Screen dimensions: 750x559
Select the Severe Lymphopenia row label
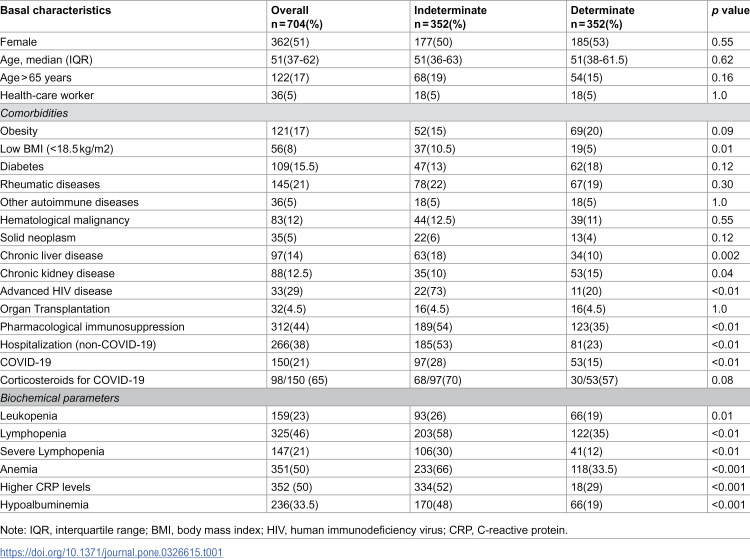pyautogui.click(x=52, y=451)
